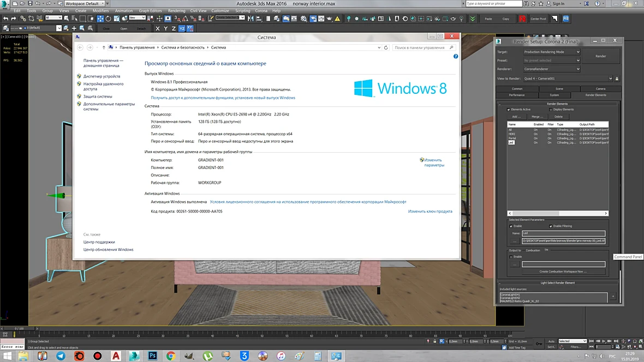Refresh the System window address bar
This screenshot has width=644, height=362.
386,47
